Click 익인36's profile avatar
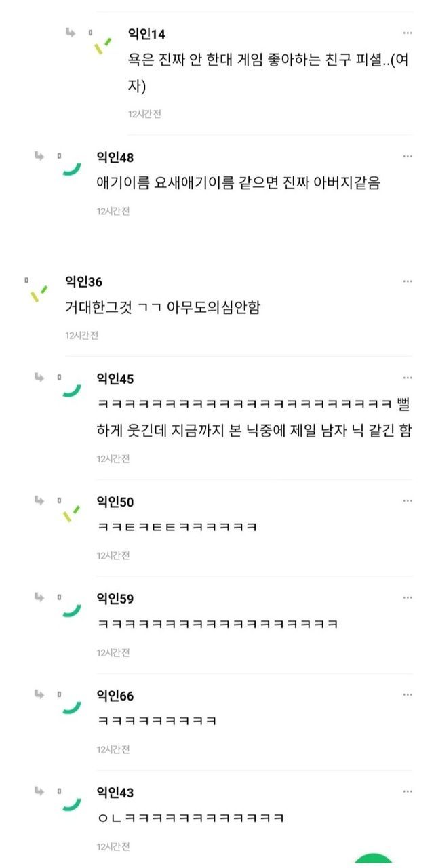The image size is (434, 868). (x=39, y=293)
